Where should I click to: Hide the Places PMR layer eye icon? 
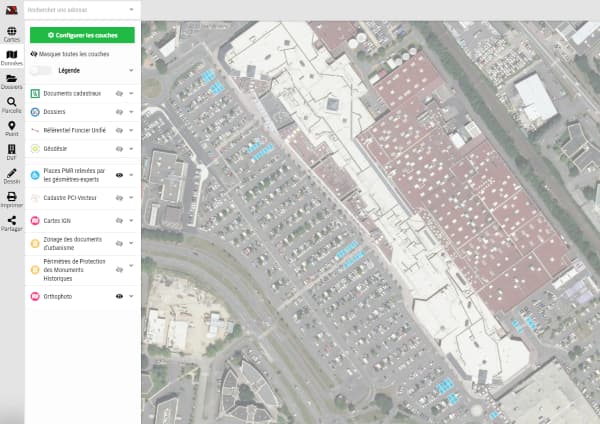pos(119,175)
